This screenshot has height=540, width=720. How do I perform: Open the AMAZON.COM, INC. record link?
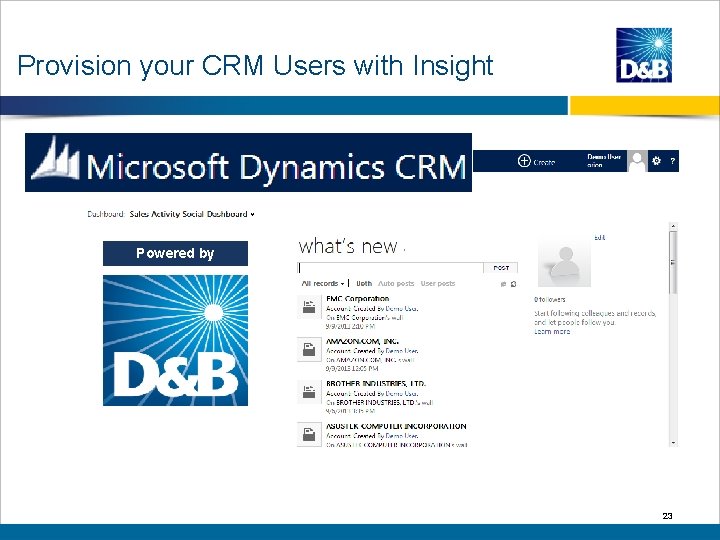(x=362, y=341)
